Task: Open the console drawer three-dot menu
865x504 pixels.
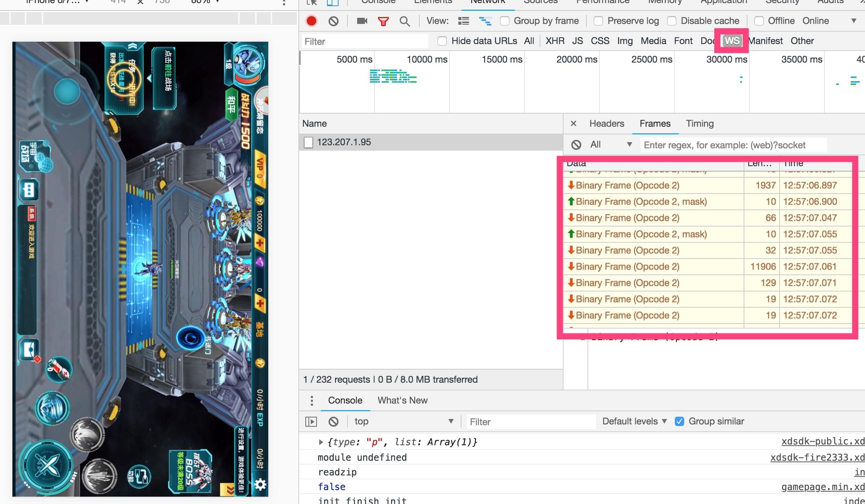Action: 312,400
